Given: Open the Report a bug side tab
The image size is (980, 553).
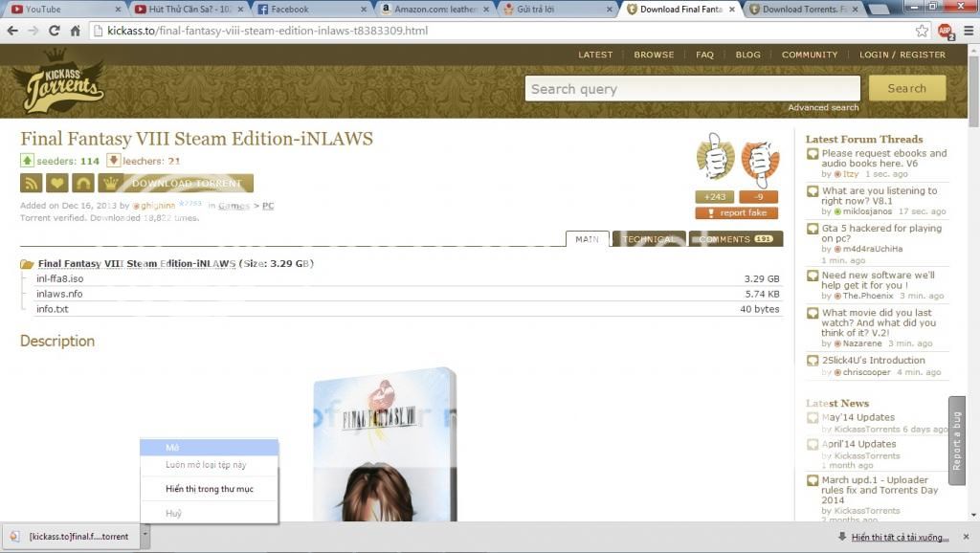Looking at the screenshot, I should point(956,440).
